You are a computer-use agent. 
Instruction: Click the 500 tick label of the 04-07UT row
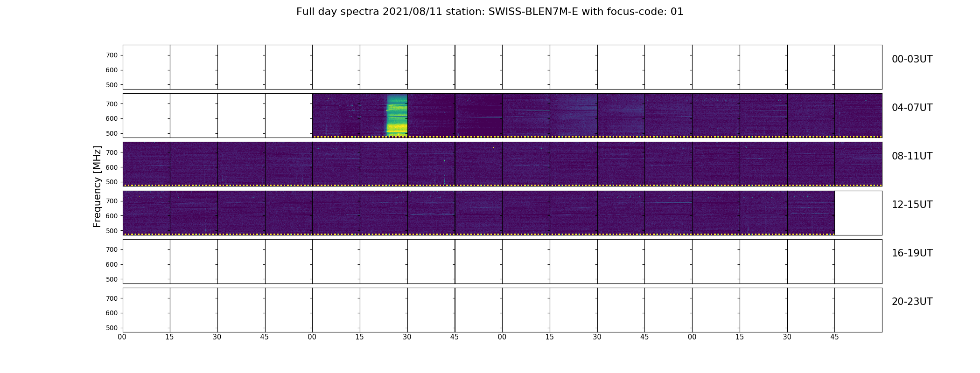(112, 133)
